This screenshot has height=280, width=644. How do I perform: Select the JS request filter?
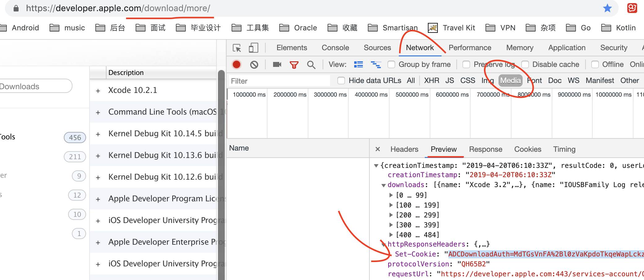pos(450,81)
